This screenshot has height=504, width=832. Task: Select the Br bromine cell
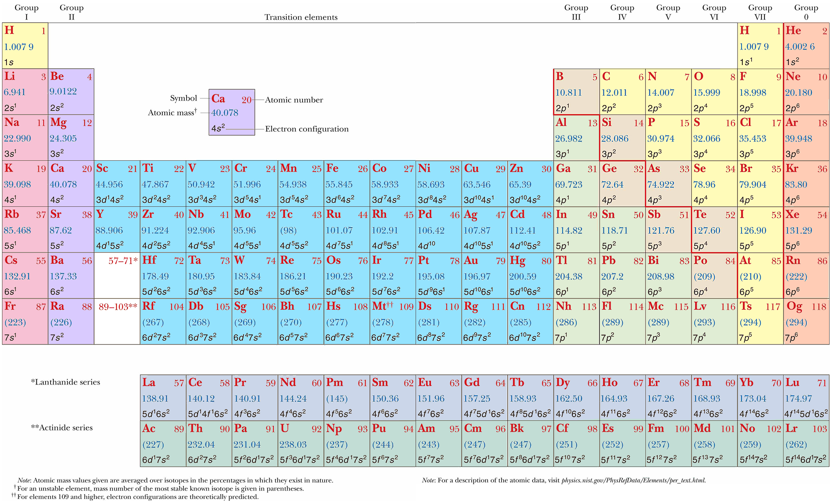761,184
